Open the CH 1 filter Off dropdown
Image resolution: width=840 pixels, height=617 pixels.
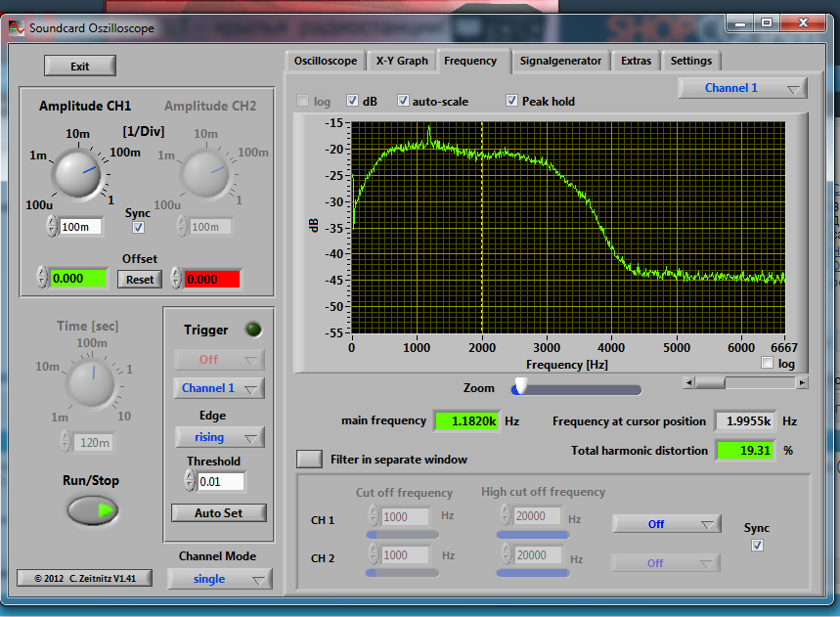[667, 524]
